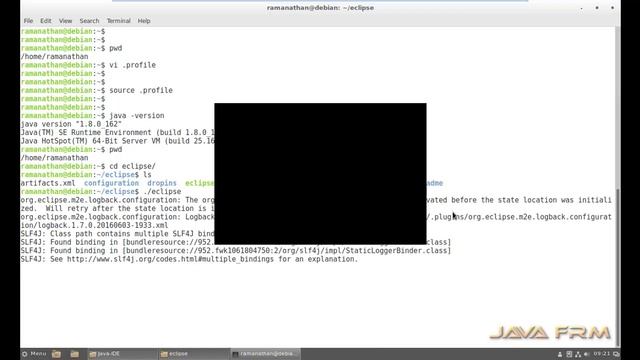The height and width of the screenshot is (360, 640).
Task: Click the 'cd eclipse/' command line
Action: [88, 166]
